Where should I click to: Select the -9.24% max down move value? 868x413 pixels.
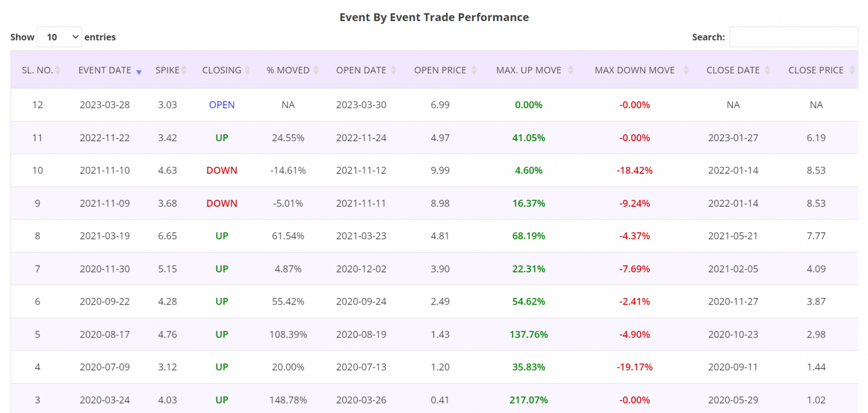[635, 204]
